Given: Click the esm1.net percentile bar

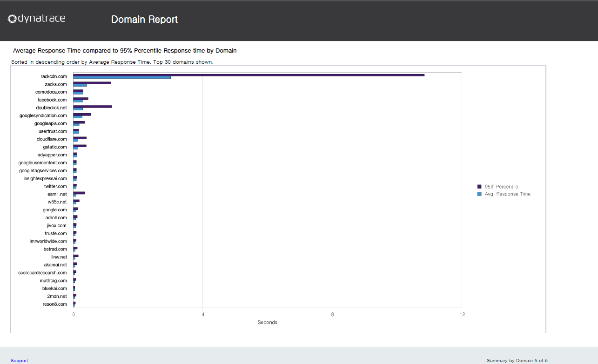Looking at the screenshot, I should (x=79, y=193).
